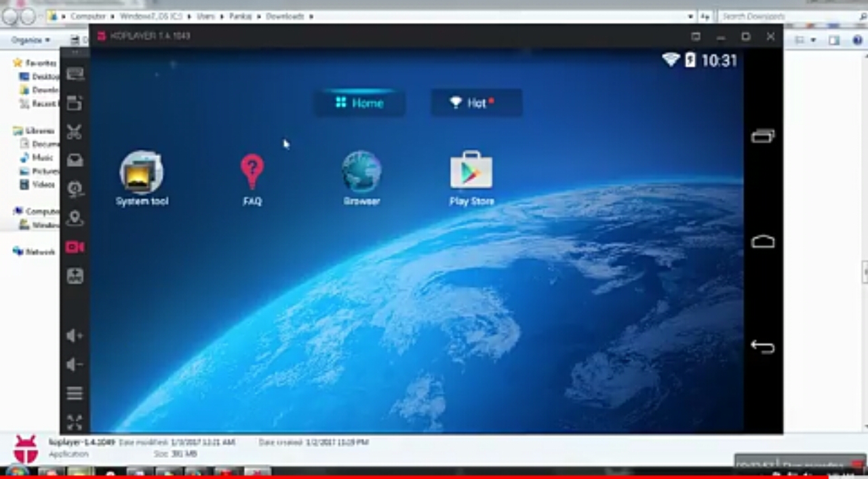The width and height of the screenshot is (868, 479).
Task: Click the window icon below the keyboard icon
Action: click(x=75, y=103)
